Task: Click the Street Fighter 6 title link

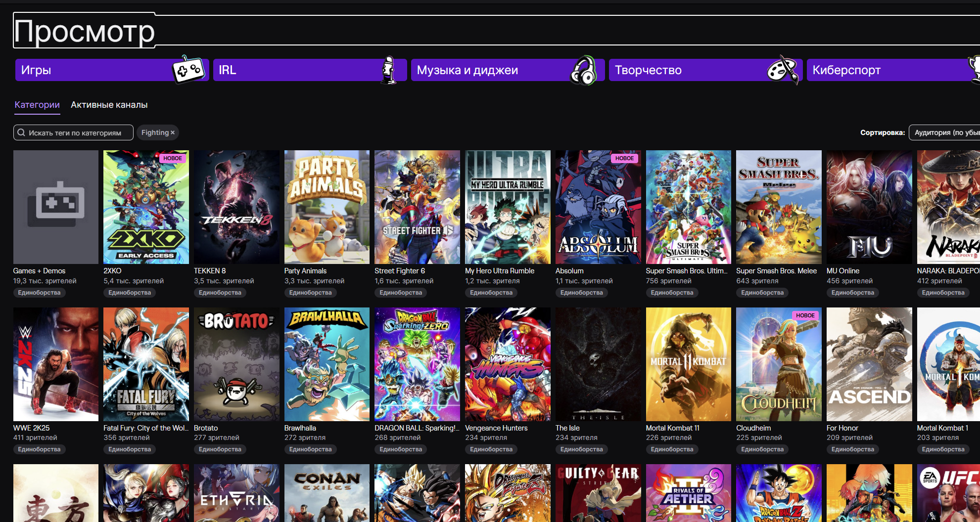Action: coord(400,271)
